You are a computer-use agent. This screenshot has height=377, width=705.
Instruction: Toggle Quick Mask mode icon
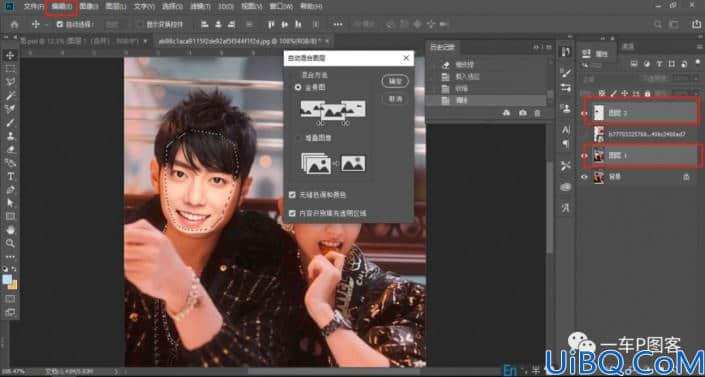click(x=10, y=299)
